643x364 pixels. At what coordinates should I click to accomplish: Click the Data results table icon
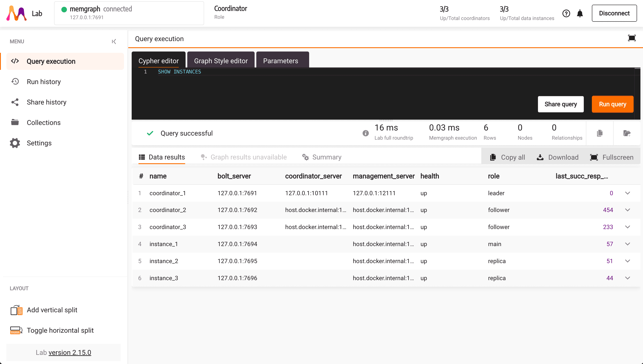[142, 157]
